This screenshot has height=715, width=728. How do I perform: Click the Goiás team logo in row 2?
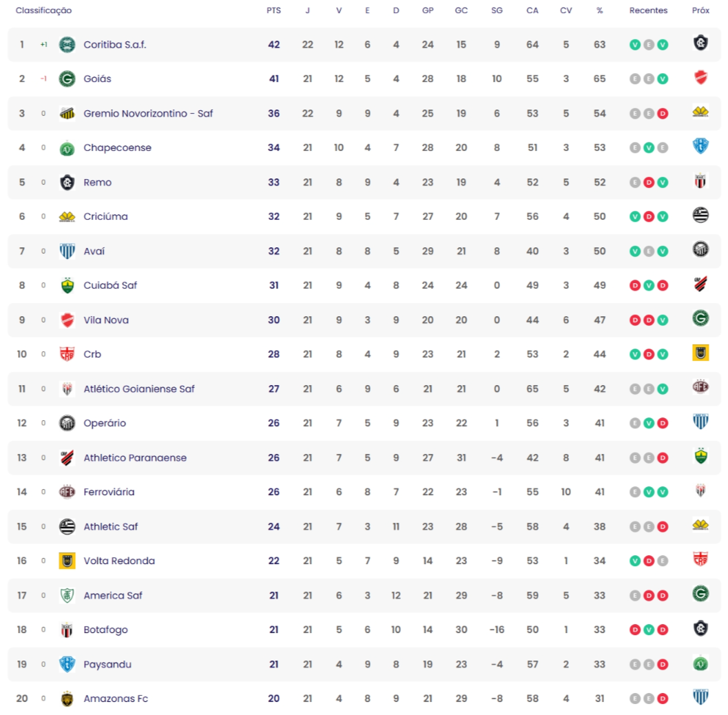pyautogui.click(x=67, y=79)
